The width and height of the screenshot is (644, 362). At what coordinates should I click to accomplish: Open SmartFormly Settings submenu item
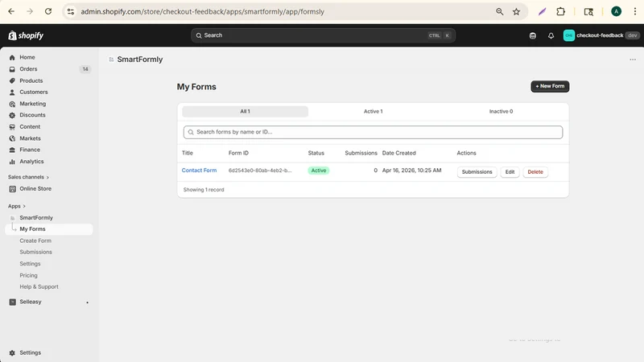(x=30, y=264)
